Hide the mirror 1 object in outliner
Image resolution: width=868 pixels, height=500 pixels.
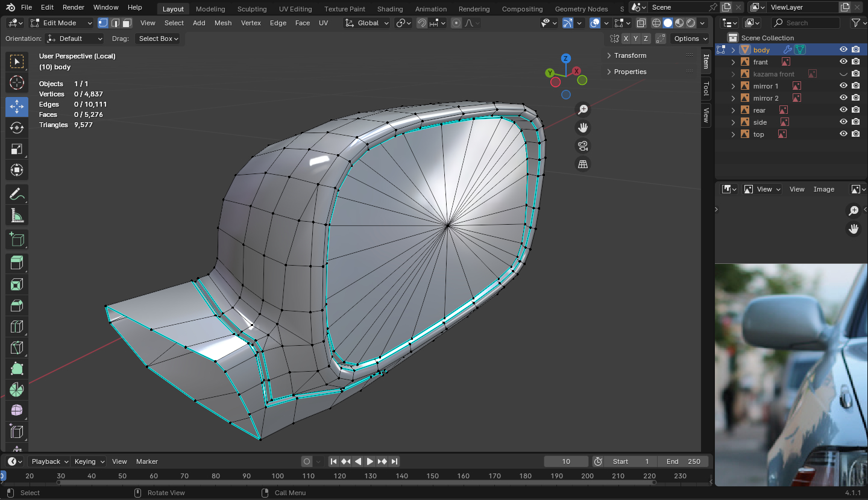(x=843, y=86)
